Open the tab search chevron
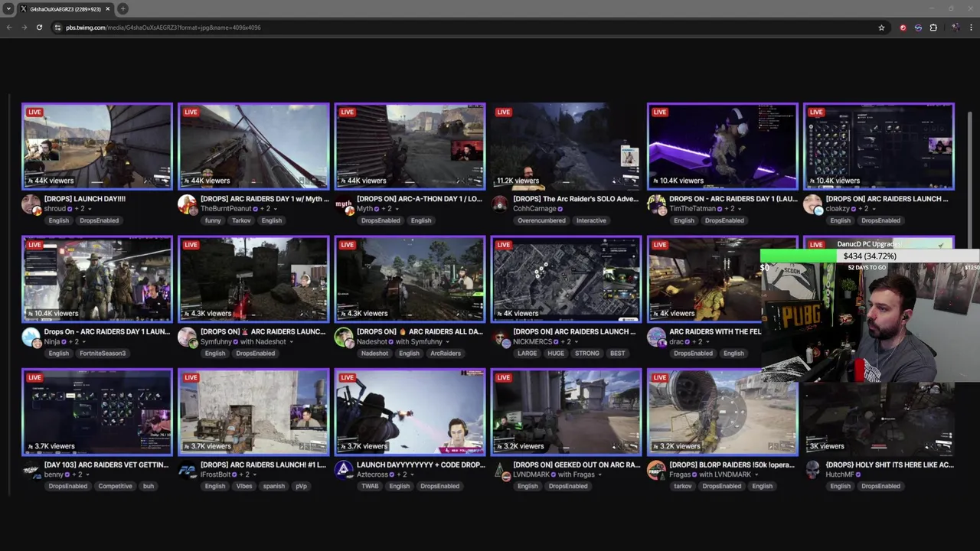The image size is (980, 551). pos(8,9)
